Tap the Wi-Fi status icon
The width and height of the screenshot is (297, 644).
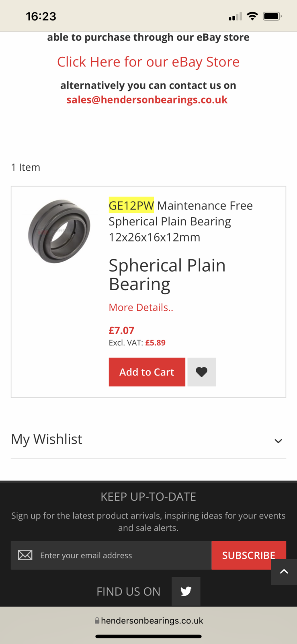252,16
